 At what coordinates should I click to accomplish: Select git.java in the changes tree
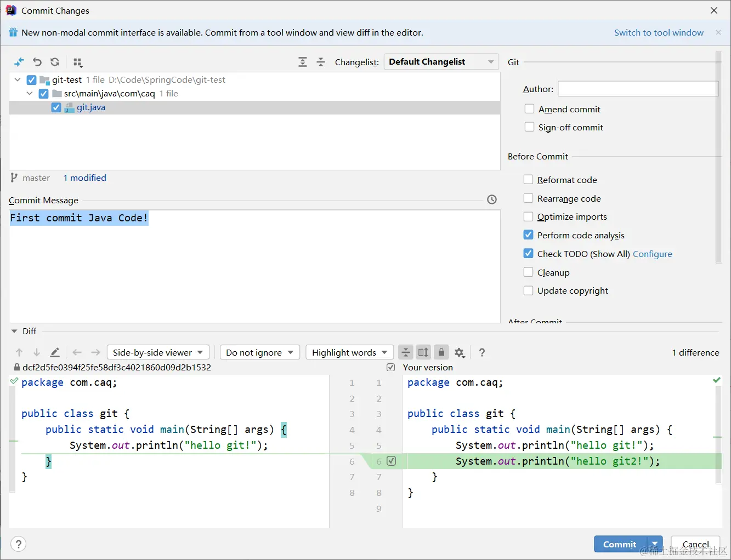(x=254, y=107)
